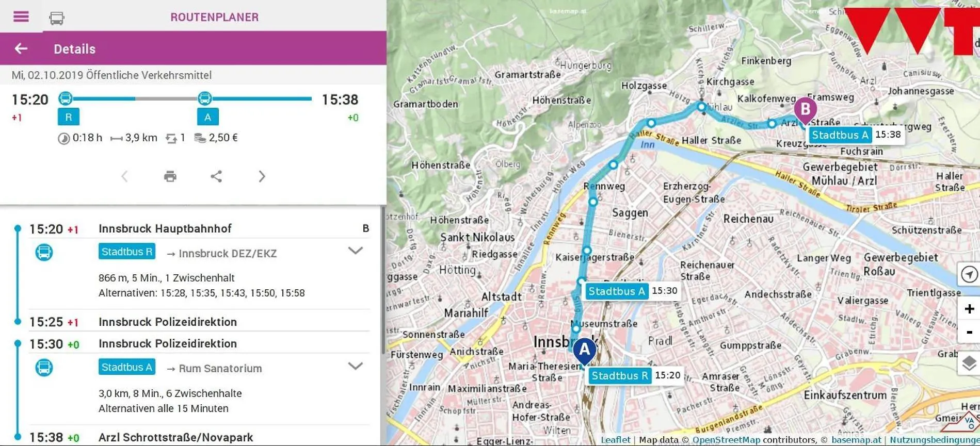The height and width of the screenshot is (446, 980).
Task: Click the VVT logo
Action: pos(912,31)
